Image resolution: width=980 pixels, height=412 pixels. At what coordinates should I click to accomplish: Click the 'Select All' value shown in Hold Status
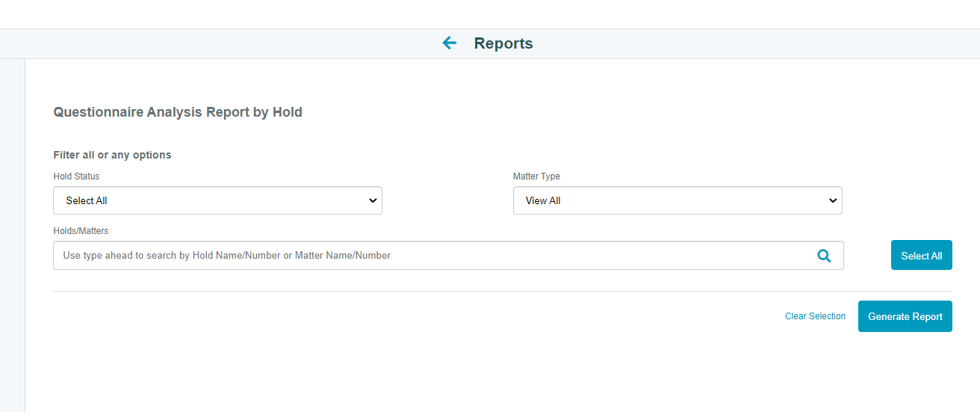[x=87, y=201]
